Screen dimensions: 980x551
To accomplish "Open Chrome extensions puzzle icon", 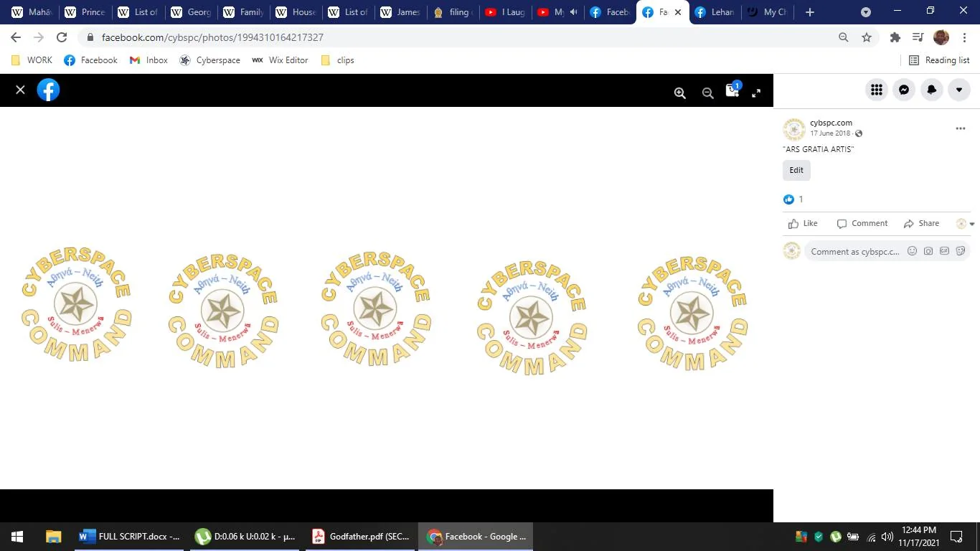I will 895,37.
